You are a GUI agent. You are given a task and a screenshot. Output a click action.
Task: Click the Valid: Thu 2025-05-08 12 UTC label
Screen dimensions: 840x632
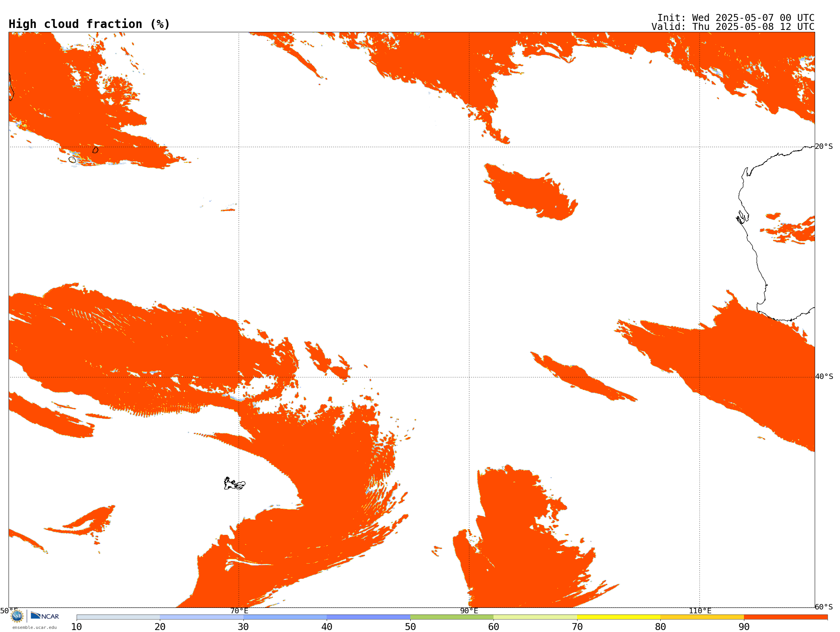coord(733,27)
